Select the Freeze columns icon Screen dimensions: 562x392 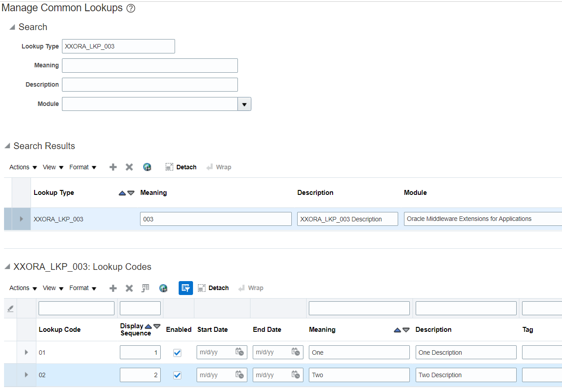tap(145, 288)
